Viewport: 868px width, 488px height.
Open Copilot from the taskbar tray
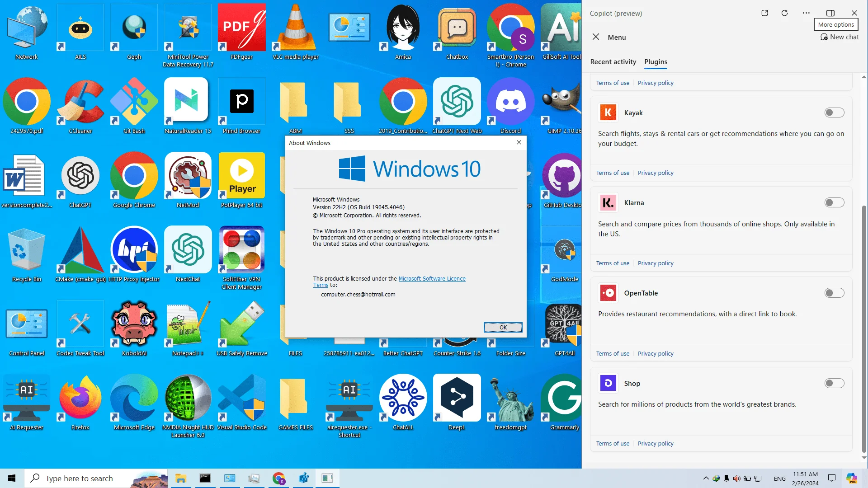[852, 478]
